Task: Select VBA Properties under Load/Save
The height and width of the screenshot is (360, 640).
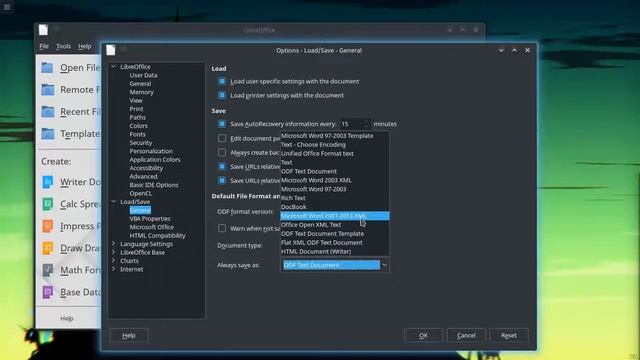Action: click(150, 218)
